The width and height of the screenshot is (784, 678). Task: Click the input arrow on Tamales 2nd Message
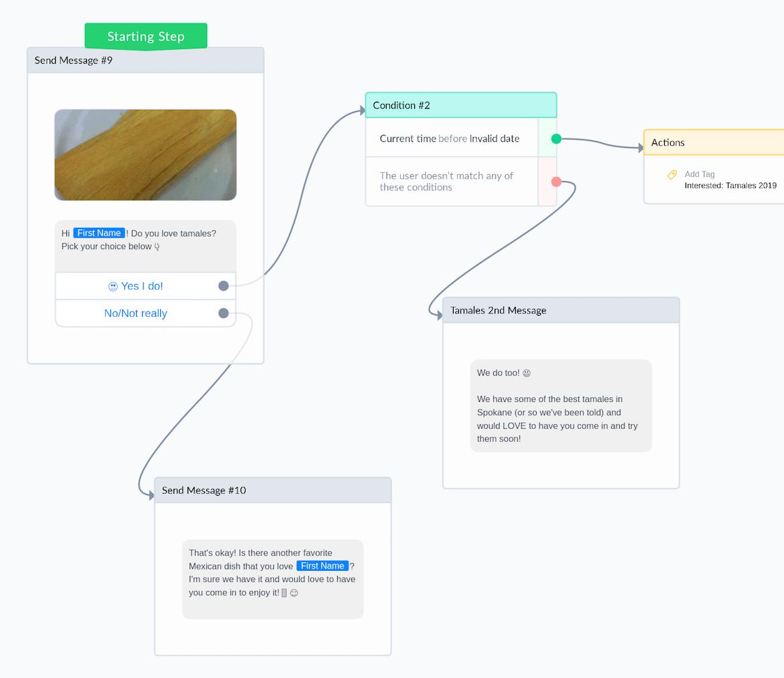(x=440, y=316)
